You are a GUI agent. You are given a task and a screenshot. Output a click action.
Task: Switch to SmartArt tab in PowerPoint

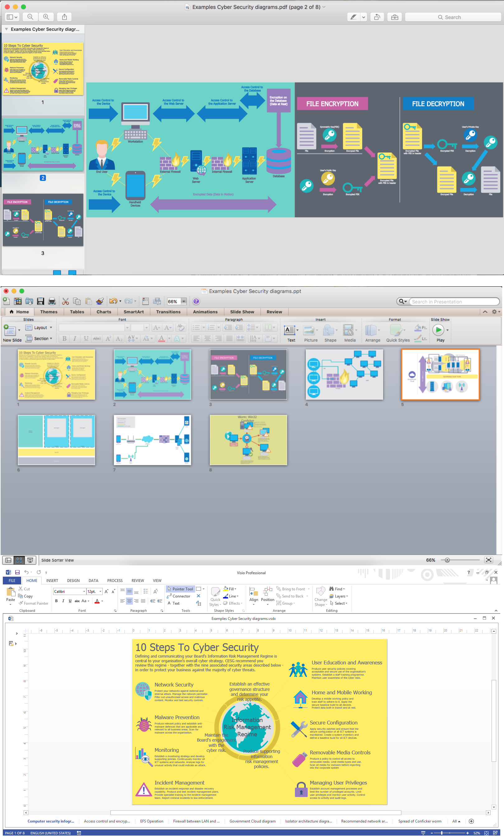tap(133, 312)
